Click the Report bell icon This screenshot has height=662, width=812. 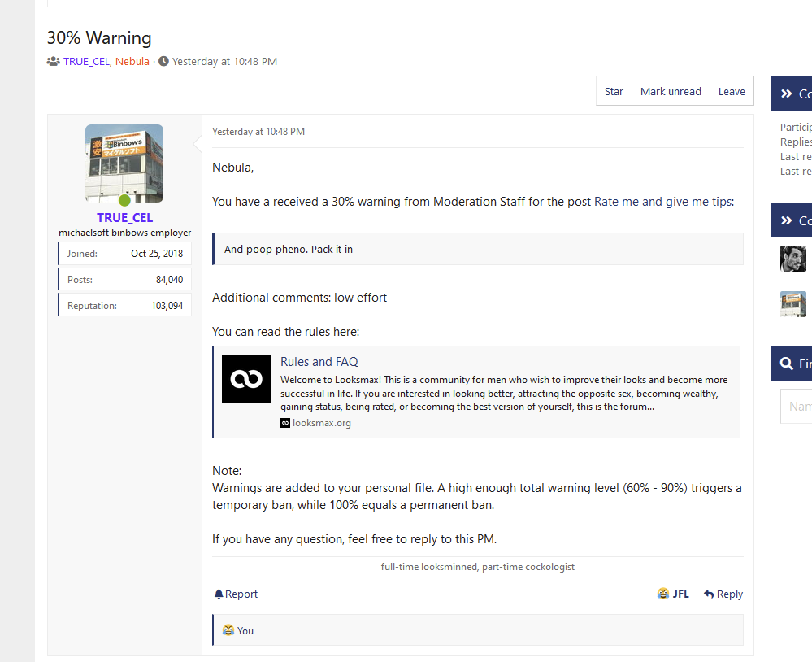pyautogui.click(x=219, y=594)
